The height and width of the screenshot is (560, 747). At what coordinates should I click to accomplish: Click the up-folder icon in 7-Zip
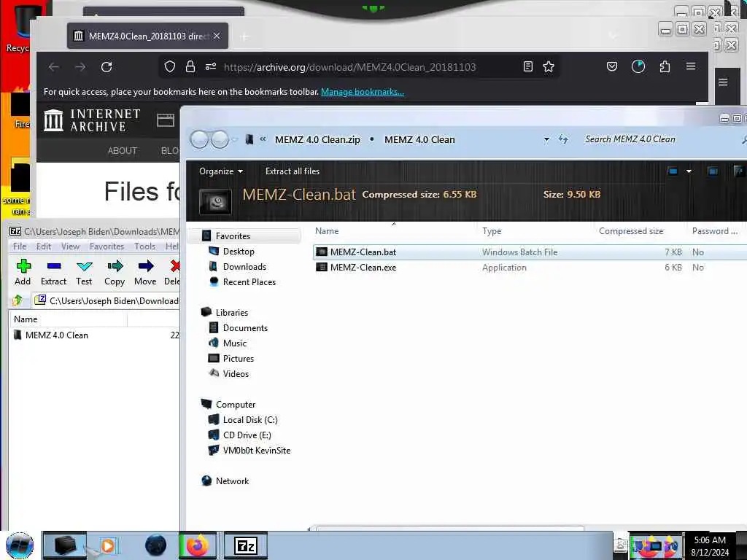click(x=18, y=300)
